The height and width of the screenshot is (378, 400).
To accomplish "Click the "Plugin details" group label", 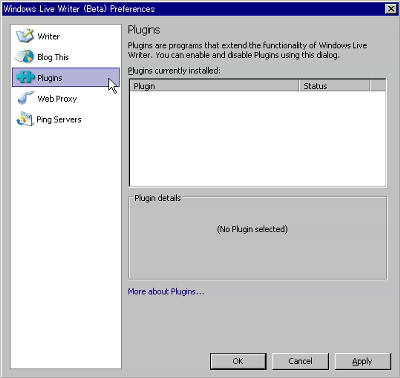I will 157,198.
